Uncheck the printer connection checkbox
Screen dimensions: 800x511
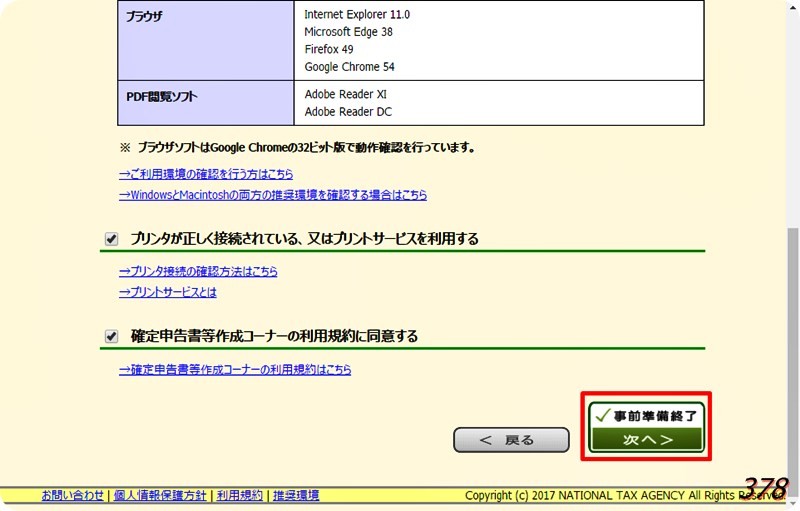pyautogui.click(x=111, y=239)
